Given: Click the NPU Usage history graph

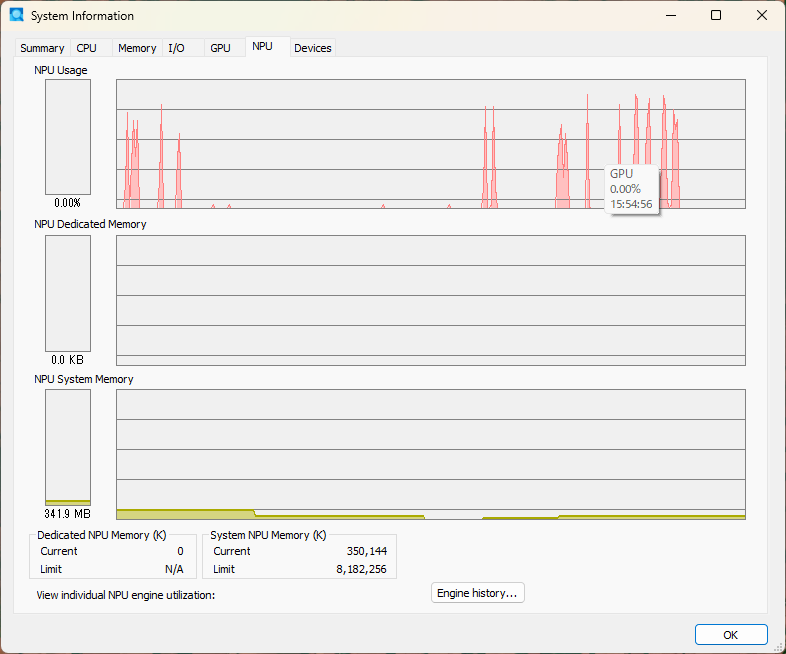Looking at the screenshot, I should click(431, 144).
